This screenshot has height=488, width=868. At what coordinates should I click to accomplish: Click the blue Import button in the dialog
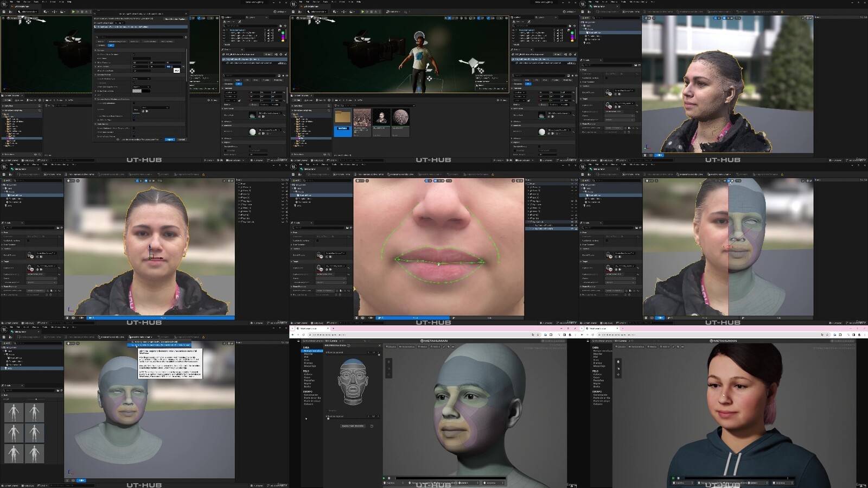click(170, 140)
